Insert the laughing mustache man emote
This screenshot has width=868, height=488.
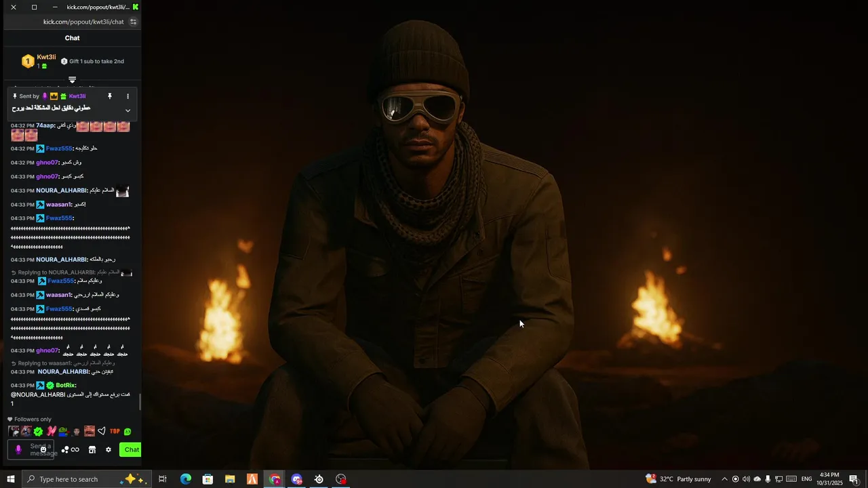pos(90,431)
